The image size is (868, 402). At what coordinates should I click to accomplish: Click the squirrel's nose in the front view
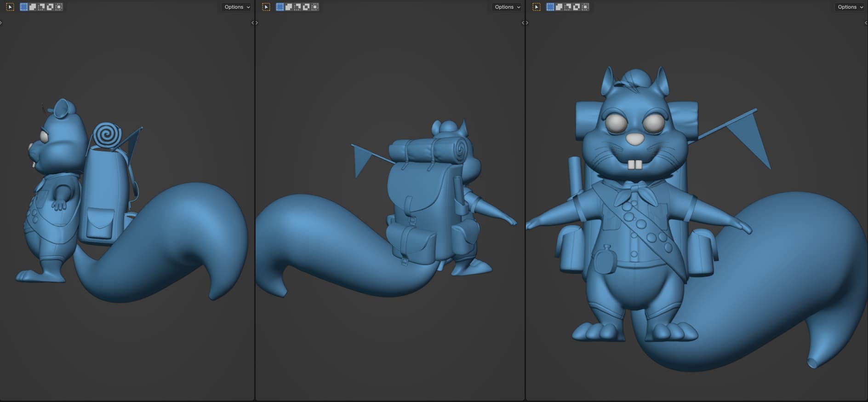click(x=634, y=139)
